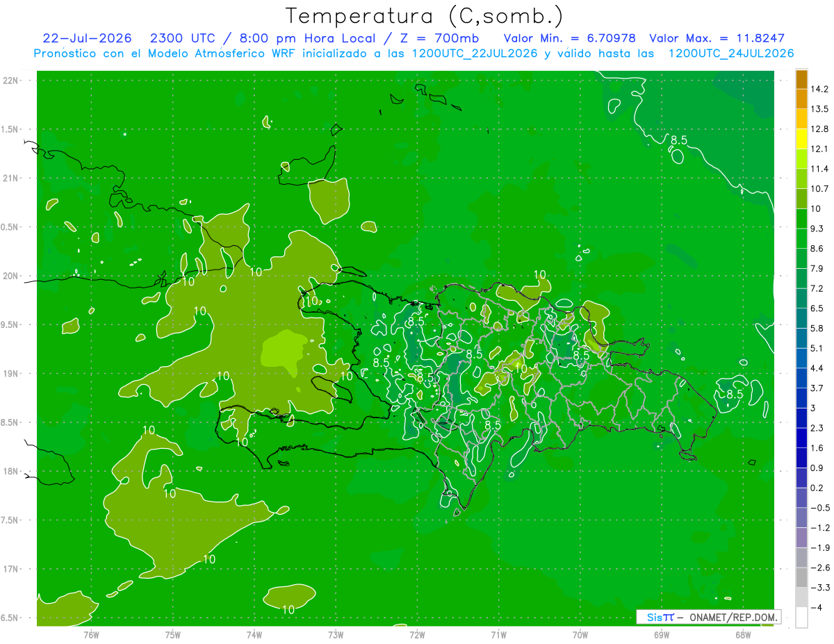834x644 pixels.
Task: Click the 'Valor Min. = 6.70978' value
Action: click(569, 38)
